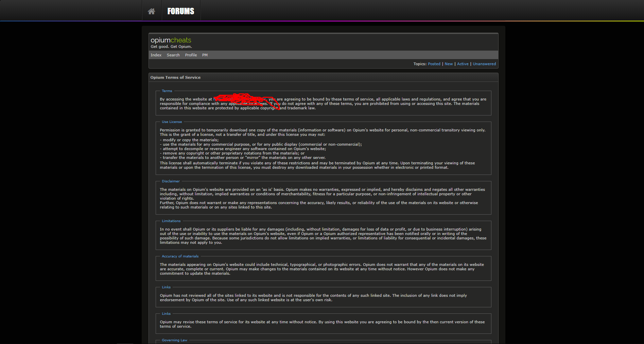Click the red scribbled-out website address
This screenshot has height=344, width=644.
pos(241,99)
